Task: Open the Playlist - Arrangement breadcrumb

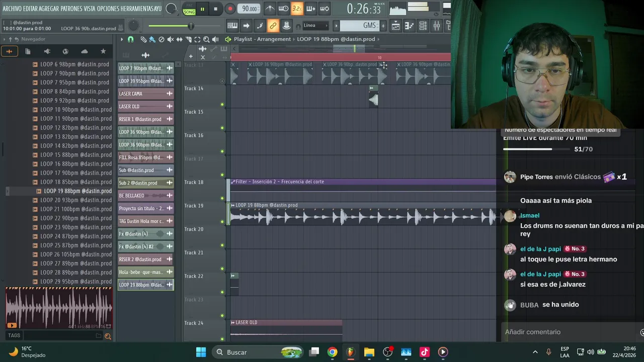Action: click(262, 39)
